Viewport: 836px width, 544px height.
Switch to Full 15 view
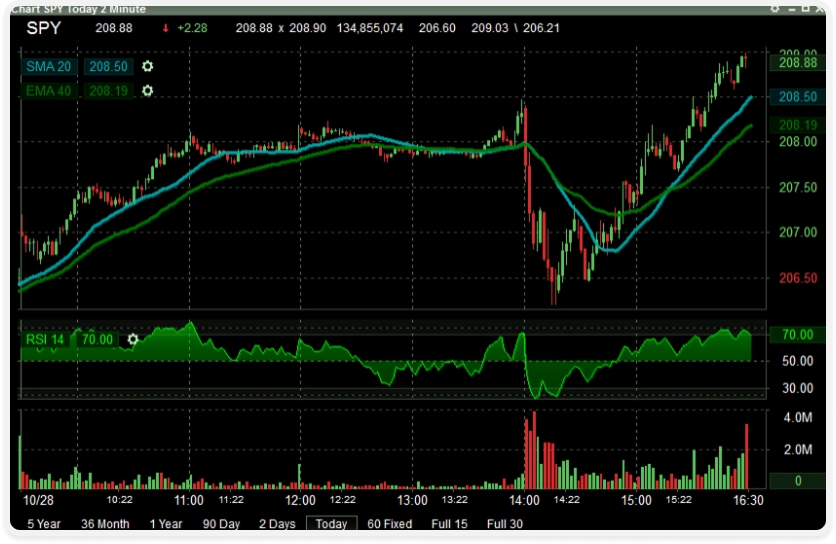coord(449,524)
